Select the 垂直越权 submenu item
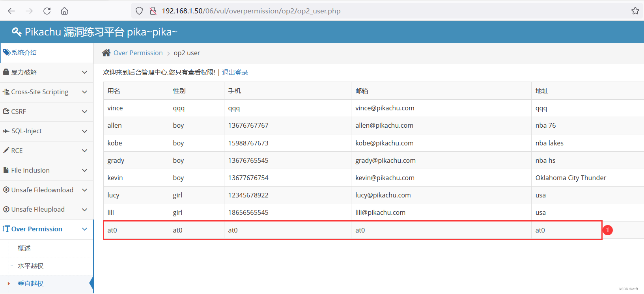 [30, 284]
